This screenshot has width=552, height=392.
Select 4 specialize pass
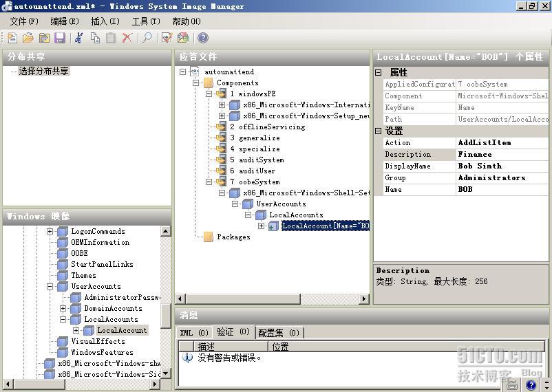(255, 149)
